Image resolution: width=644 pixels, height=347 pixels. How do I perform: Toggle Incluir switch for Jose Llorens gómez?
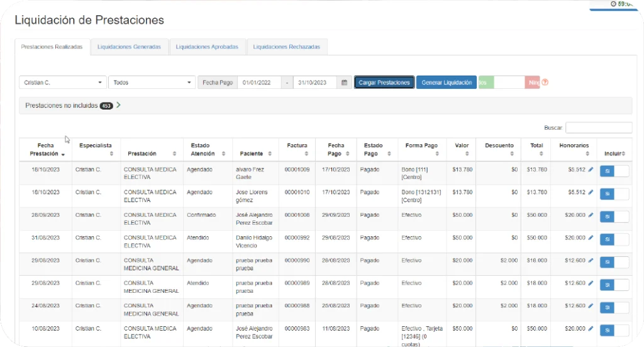click(614, 194)
